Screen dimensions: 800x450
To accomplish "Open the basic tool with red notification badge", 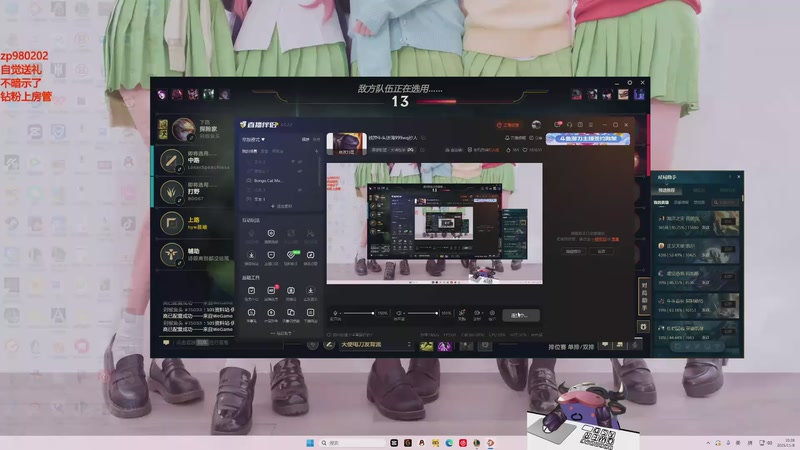I will (271, 291).
